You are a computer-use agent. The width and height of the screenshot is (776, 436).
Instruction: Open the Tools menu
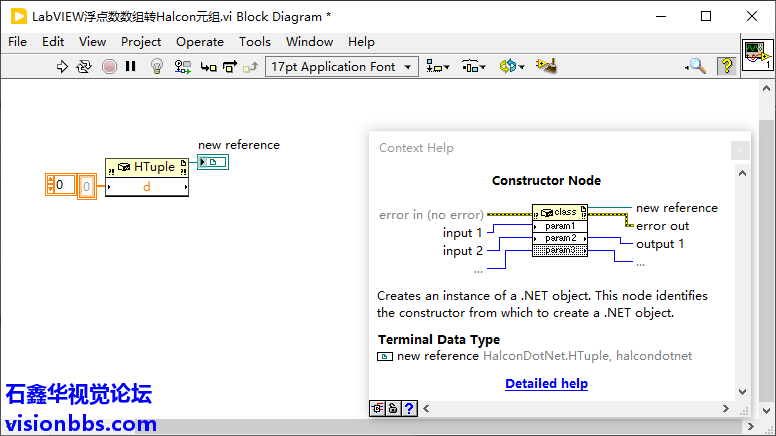254,42
